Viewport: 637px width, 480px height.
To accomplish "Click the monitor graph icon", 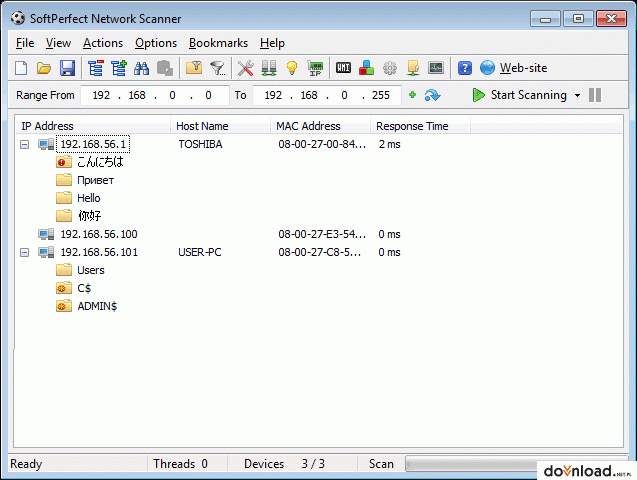I will coord(436,68).
